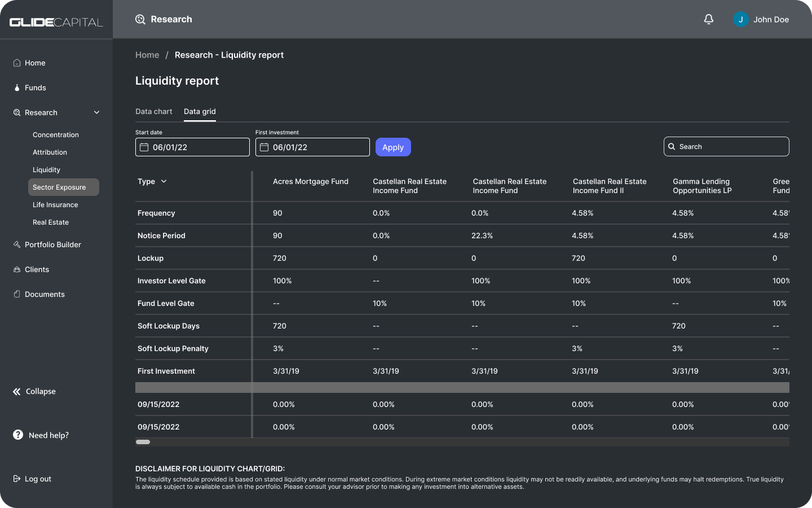Click the Collapse double-chevron icon

point(17,391)
